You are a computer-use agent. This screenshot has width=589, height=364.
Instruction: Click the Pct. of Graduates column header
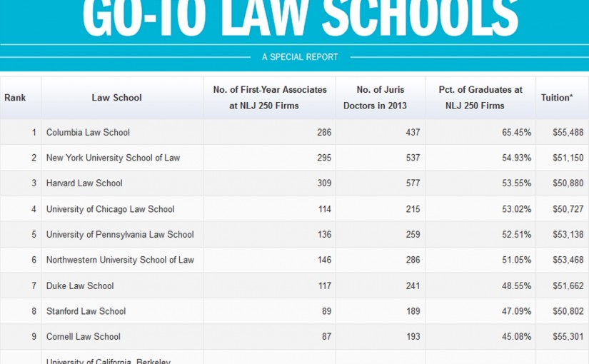tap(480, 98)
